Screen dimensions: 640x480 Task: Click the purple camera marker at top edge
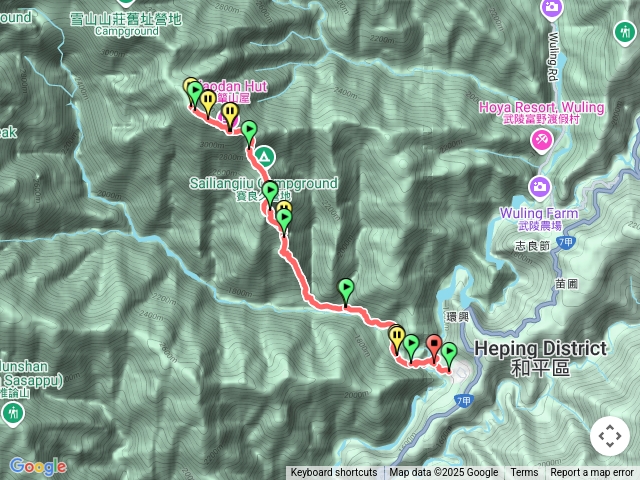pos(551,9)
